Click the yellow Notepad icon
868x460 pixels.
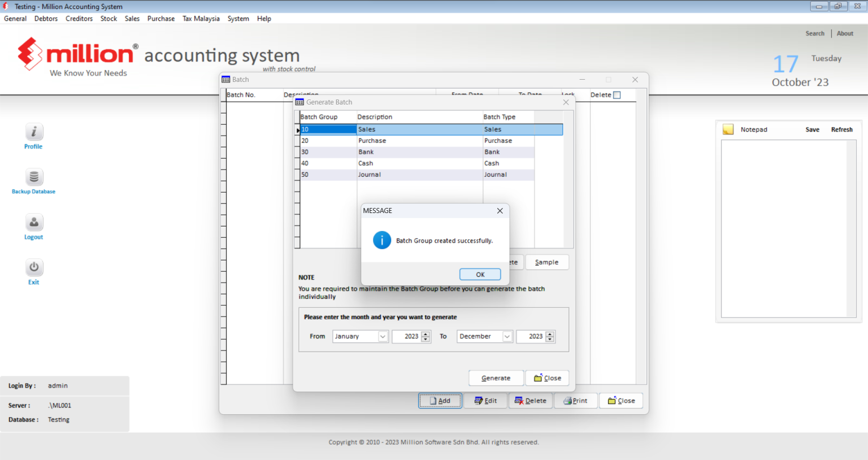tap(728, 129)
